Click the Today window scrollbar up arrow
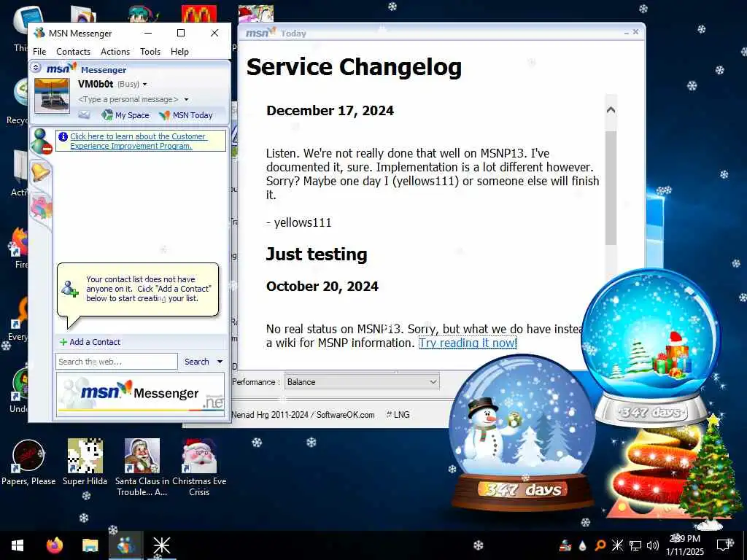The width and height of the screenshot is (747, 560). tap(611, 110)
